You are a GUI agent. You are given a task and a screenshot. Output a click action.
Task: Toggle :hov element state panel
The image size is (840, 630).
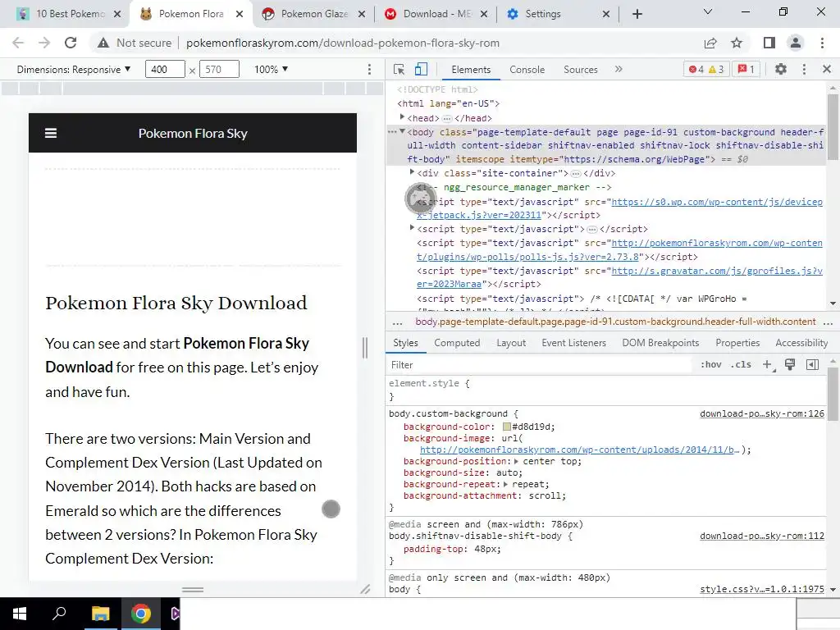[711, 365]
